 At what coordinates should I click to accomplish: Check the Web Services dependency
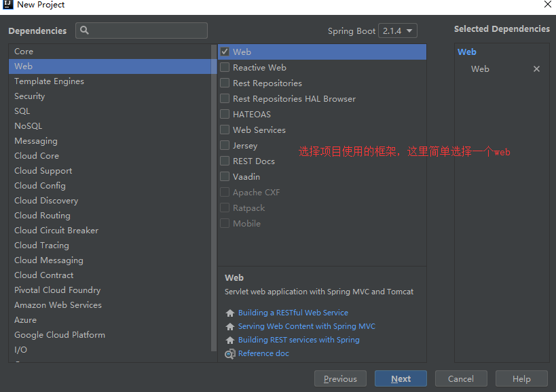225,130
